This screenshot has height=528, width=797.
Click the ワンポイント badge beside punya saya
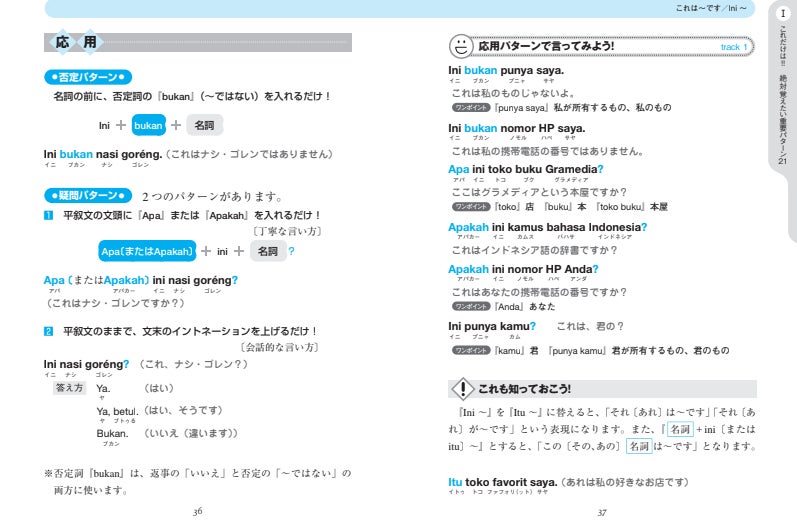[471, 108]
